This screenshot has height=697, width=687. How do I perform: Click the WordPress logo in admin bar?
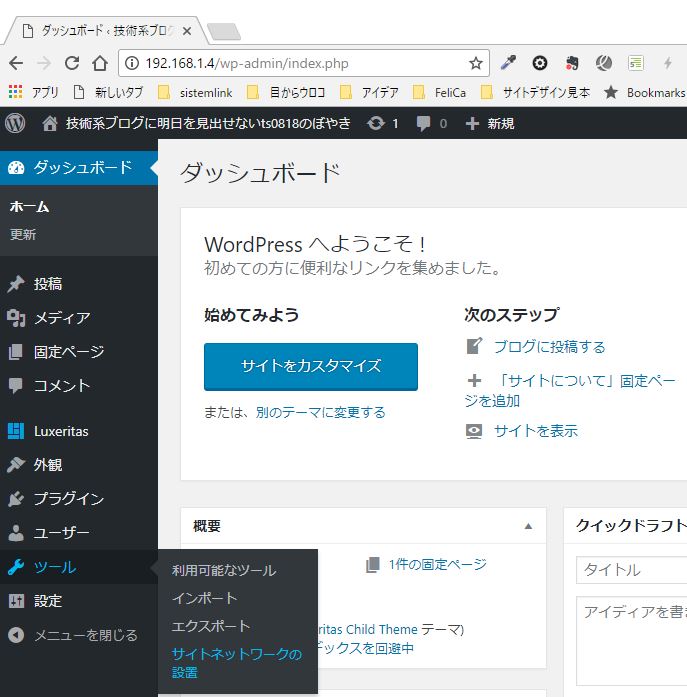(x=15, y=123)
